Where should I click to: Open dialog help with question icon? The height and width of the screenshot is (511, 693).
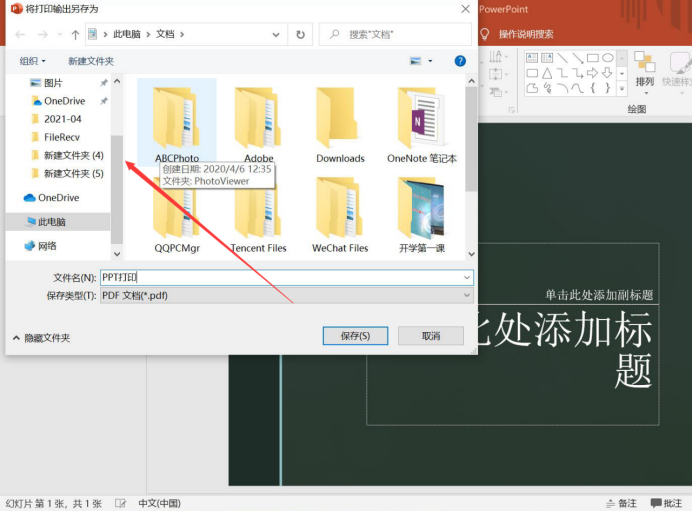coord(460,61)
